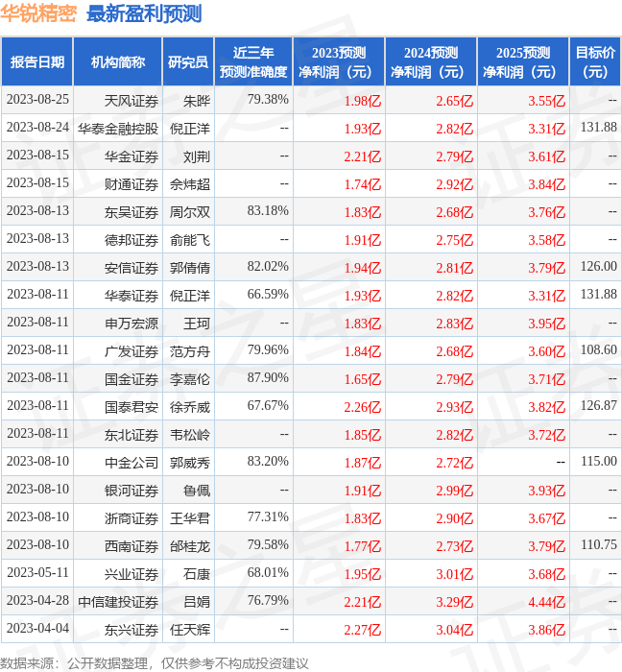Click target price 110.75
Screen dimensions: 622x672
tap(598, 544)
